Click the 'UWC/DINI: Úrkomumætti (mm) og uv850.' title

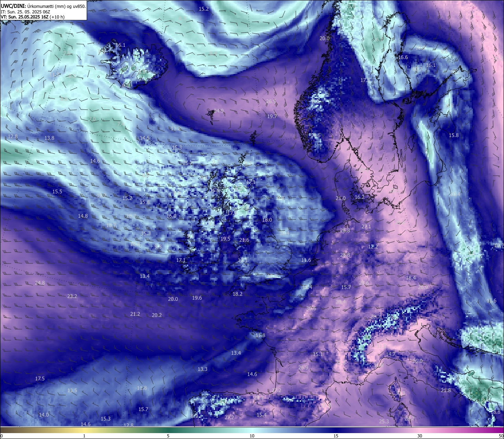pos(43,6)
